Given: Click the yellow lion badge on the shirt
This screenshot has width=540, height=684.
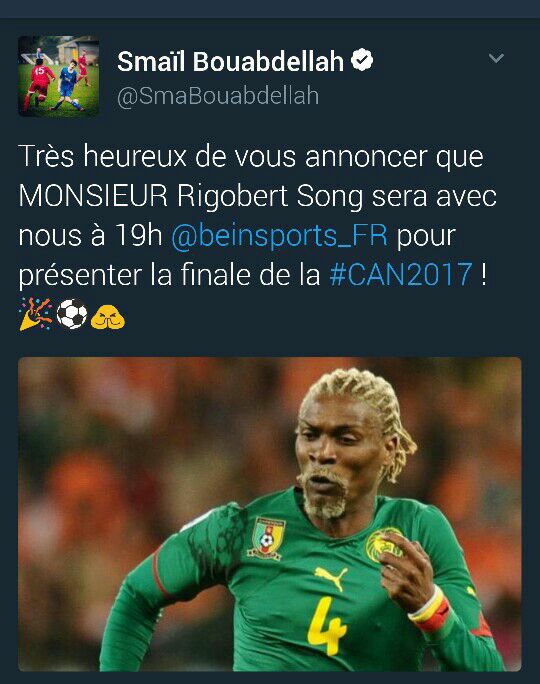Looking at the screenshot, I should click(x=382, y=545).
